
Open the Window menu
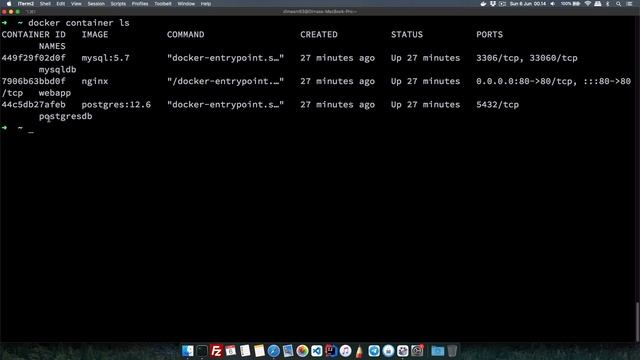(x=186, y=4)
